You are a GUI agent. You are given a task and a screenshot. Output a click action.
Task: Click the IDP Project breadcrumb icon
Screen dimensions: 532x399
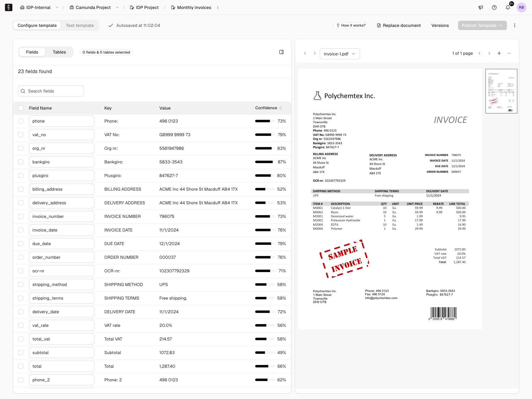click(x=132, y=7)
